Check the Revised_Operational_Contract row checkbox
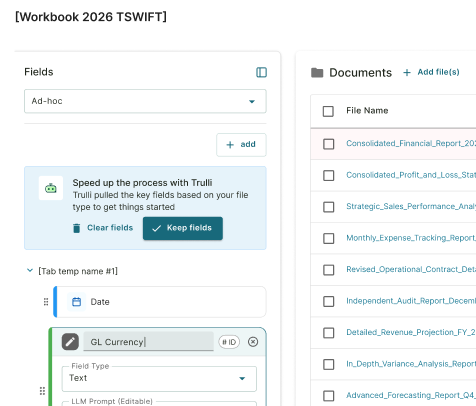 tap(329, 270)
